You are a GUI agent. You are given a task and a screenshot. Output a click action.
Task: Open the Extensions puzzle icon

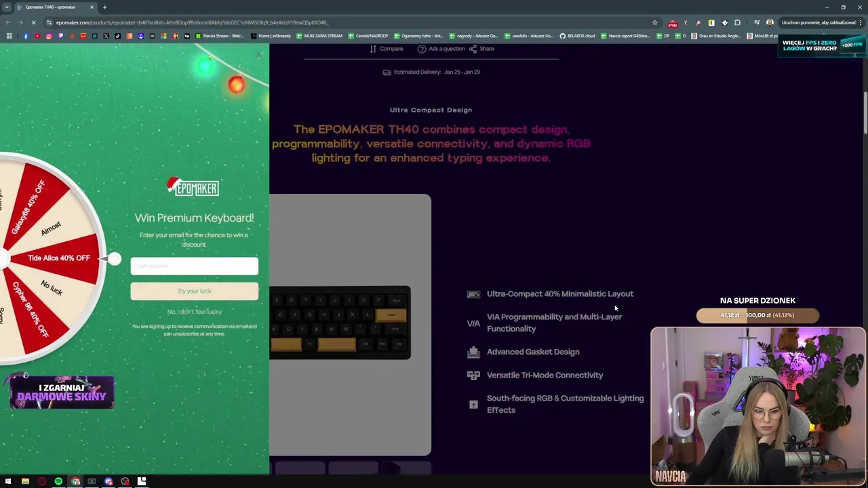click(737, 22)
